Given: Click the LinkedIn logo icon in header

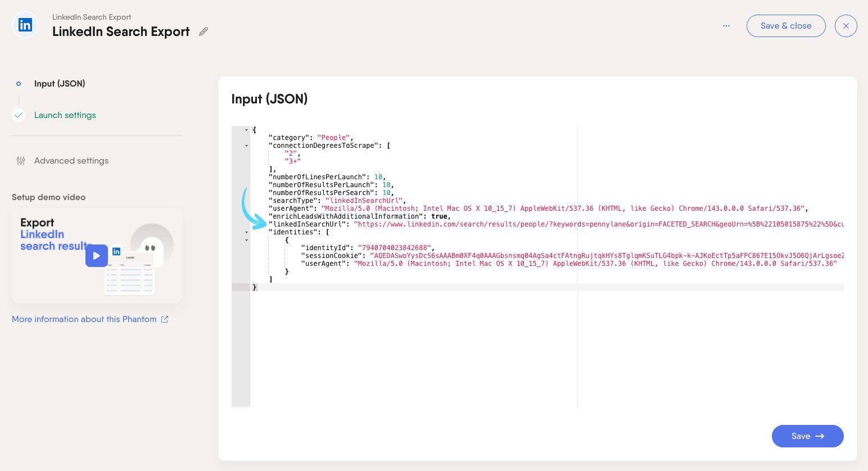Looking at the screenshot, I should point(25,25).
